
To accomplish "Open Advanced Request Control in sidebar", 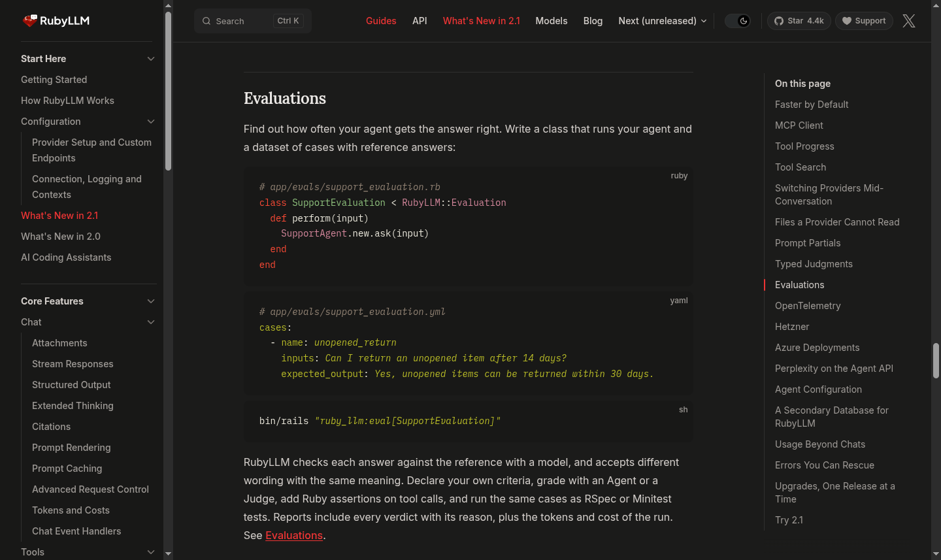I will 90,489.
